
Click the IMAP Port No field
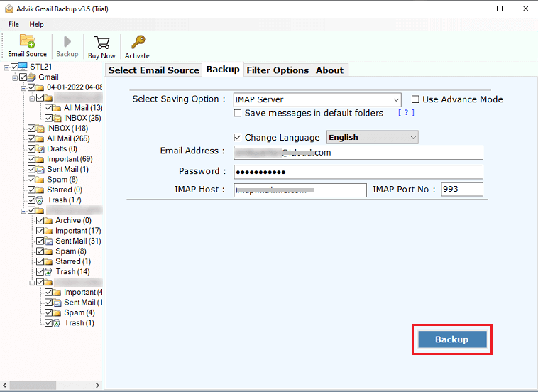462,189
